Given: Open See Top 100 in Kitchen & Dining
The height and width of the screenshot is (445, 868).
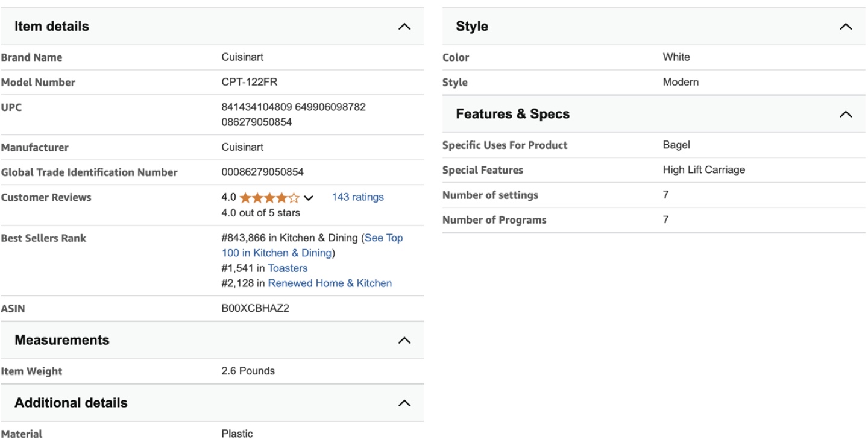Looking at the screenshot, I should [x=312, y=245].
